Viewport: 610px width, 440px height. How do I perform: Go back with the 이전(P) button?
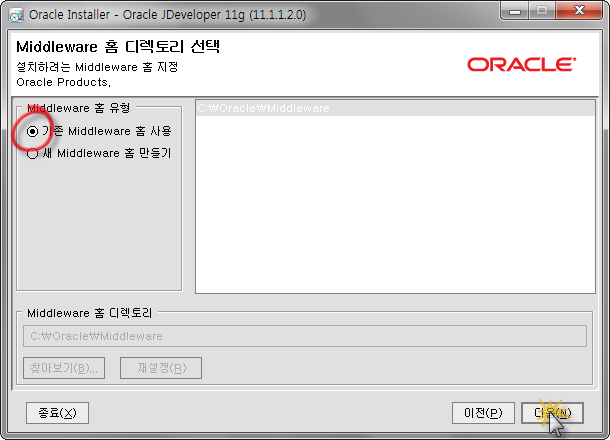pos(483,413)
